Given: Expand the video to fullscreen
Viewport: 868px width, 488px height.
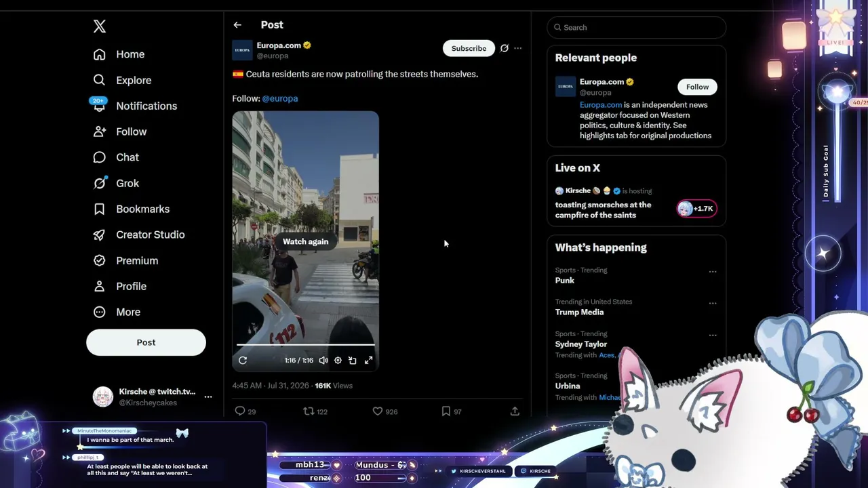Looking at the screenshot, I should pyautogui.click(x=368, y=361).
